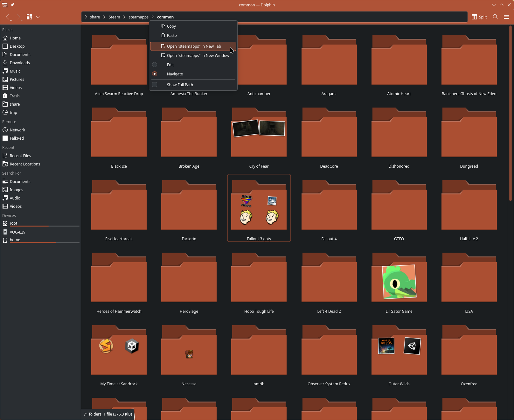Open Desktop in the Places sidebar
The width and height of the screenshot is (514, 420).
click(40, 46)
